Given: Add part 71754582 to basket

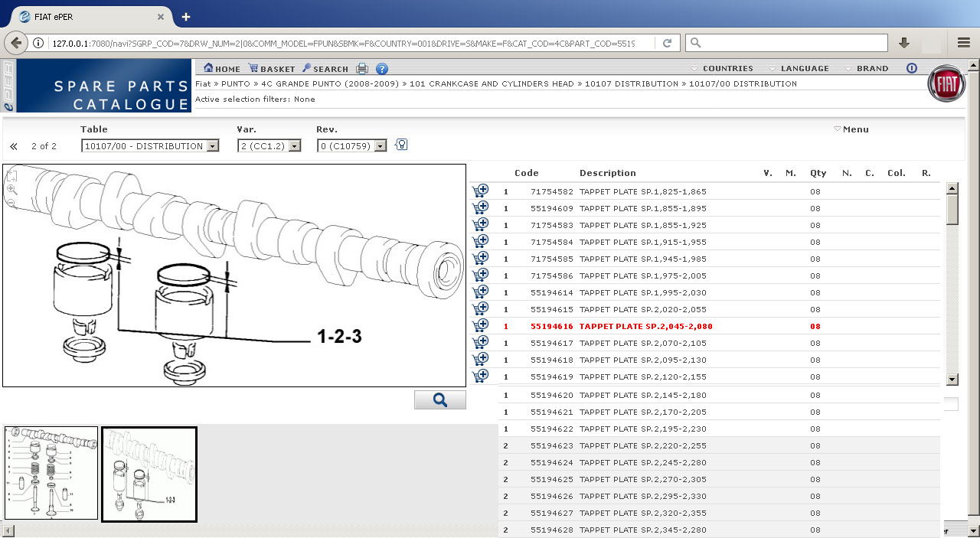Looking at the screenshot, I should point(480,191).
